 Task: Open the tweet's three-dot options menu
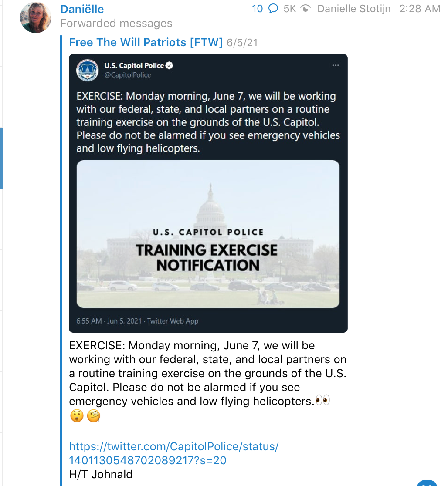point(336,65)
